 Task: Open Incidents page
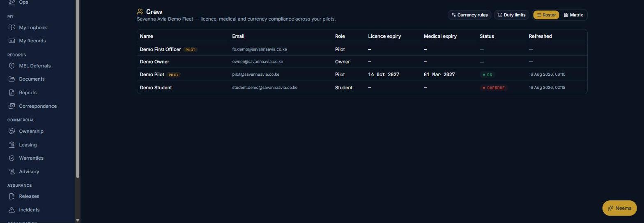click(30, 210)
